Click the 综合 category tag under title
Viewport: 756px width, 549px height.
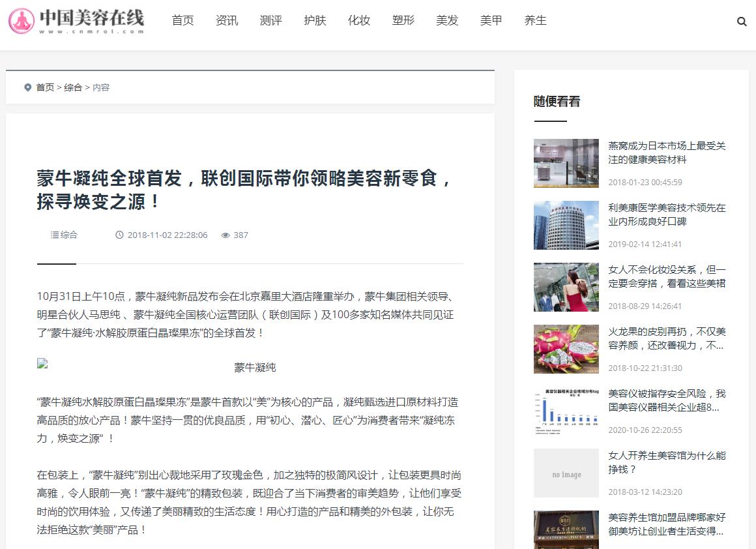pos(68,235)
